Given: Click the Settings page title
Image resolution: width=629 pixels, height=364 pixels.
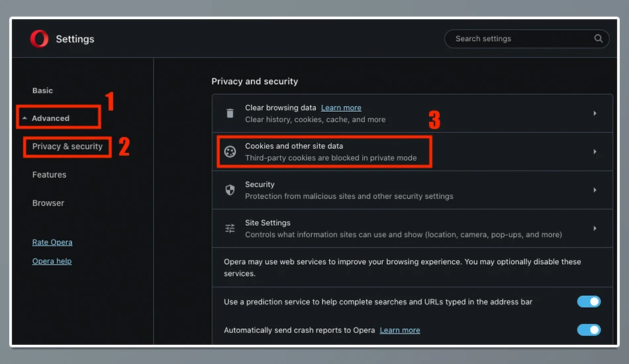Looking at the screenshot, I should pos(75,39).
